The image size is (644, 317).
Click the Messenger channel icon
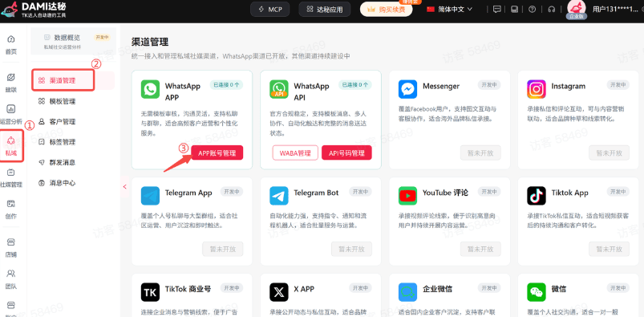point(408,89)
